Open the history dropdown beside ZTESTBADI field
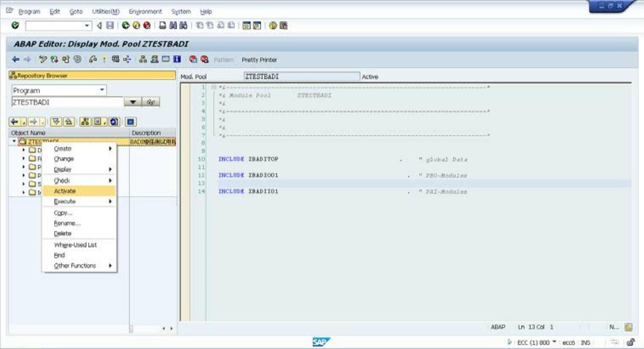This screenshot has height=349, width=644. tap(133, 102)
